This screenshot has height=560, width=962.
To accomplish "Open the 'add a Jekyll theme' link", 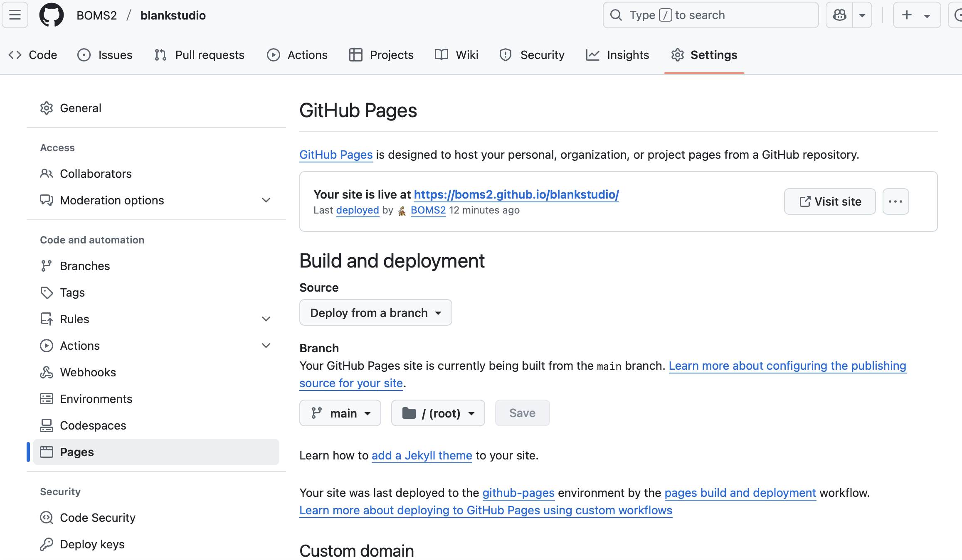I will coord(422,455).
